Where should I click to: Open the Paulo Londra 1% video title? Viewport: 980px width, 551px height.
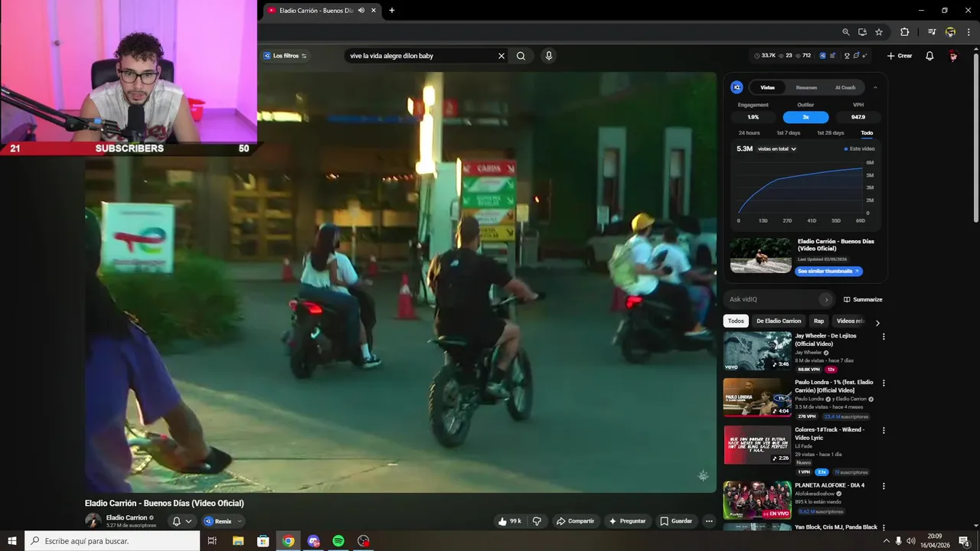(x=834, y=386)
